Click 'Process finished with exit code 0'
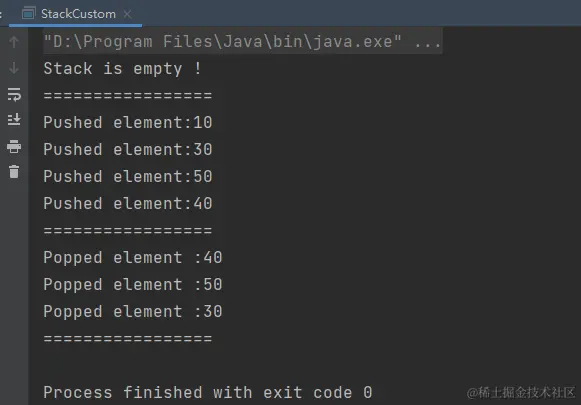The width and height of the screenshot is (581, 405). 208,393
